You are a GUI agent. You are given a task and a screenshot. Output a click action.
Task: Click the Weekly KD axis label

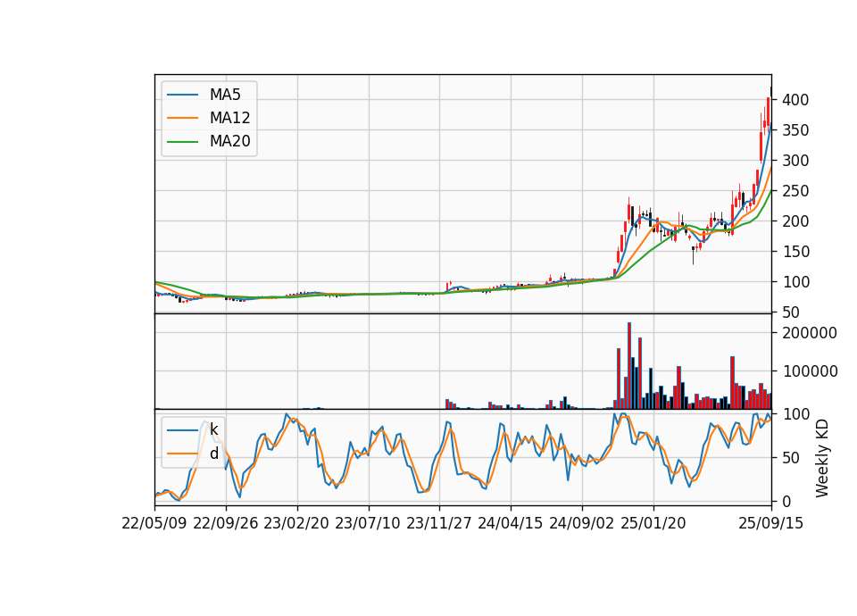[821, 458]
